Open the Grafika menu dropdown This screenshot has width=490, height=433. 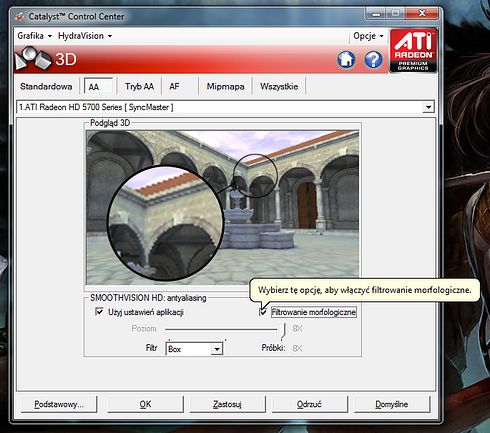34,36
